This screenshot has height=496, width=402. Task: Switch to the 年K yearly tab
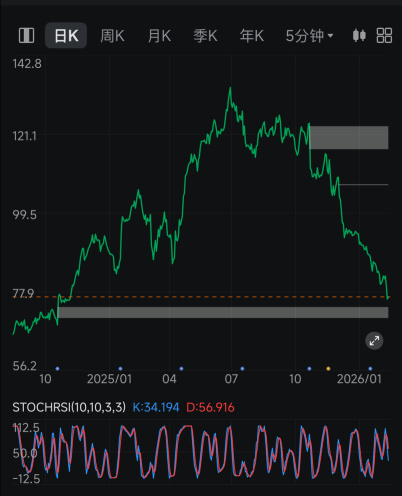click(x=252, y=36)
